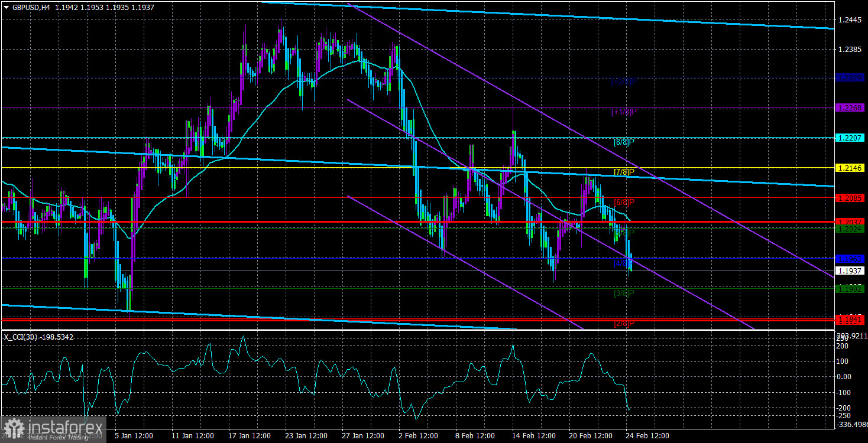Click the 11 Jan 12:00 time label
The width and height of the screenshot is (868, 443).
192,436
